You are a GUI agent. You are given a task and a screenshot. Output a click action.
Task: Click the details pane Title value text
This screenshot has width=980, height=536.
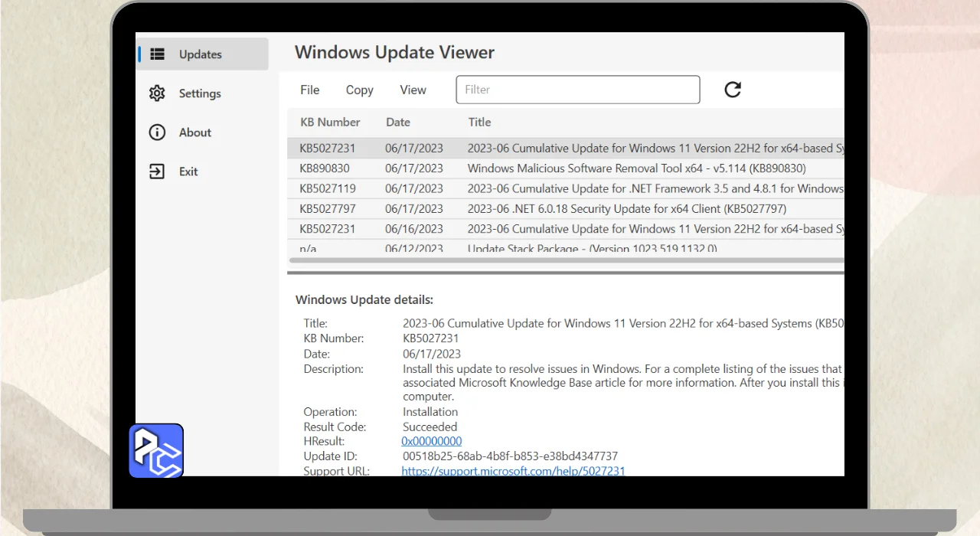pos(623,323)
